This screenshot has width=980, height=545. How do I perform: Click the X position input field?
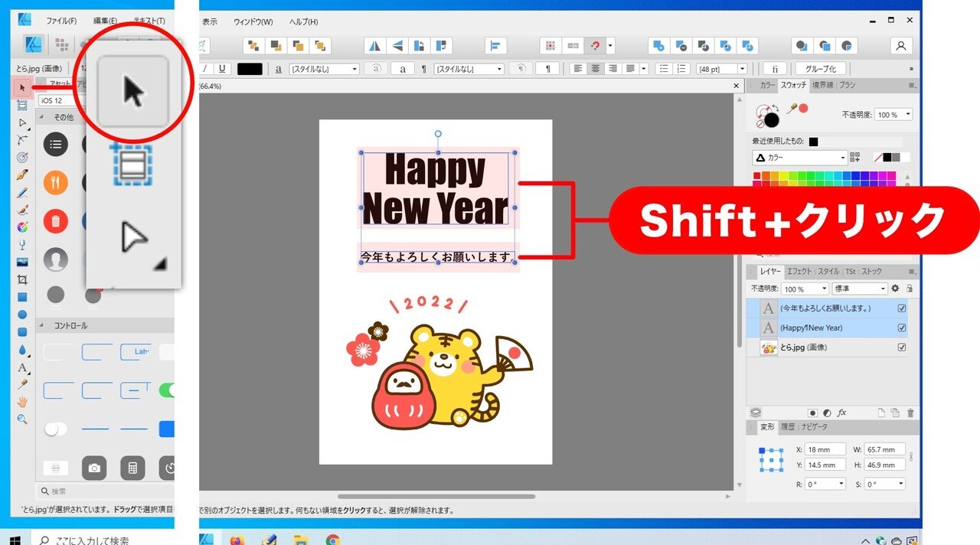click(x=825, y=449)
